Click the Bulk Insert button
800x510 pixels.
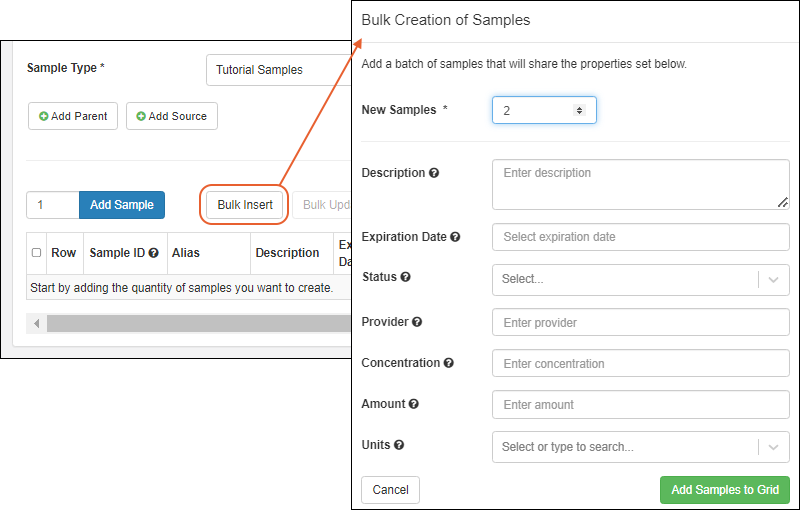click(245, 205)
